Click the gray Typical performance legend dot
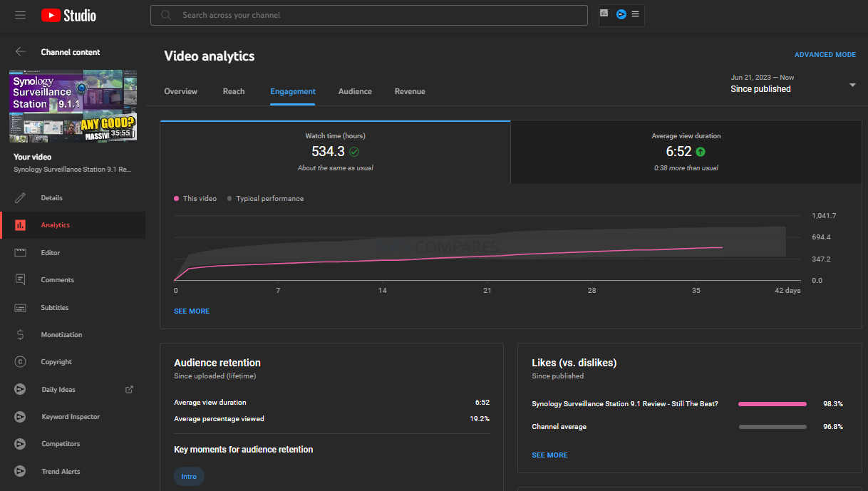The height and width of the screenshot is (491, 868). pos(229,199)
